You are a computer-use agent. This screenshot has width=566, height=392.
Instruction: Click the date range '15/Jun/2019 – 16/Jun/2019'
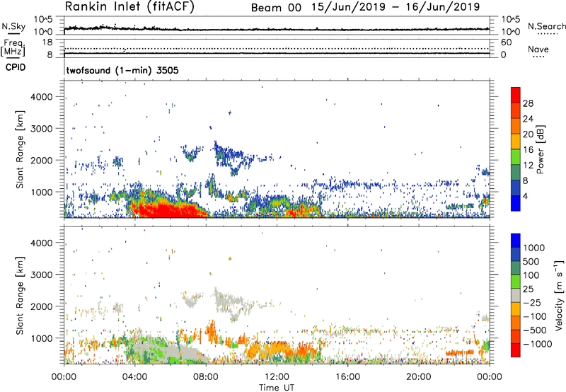point(395,7)
